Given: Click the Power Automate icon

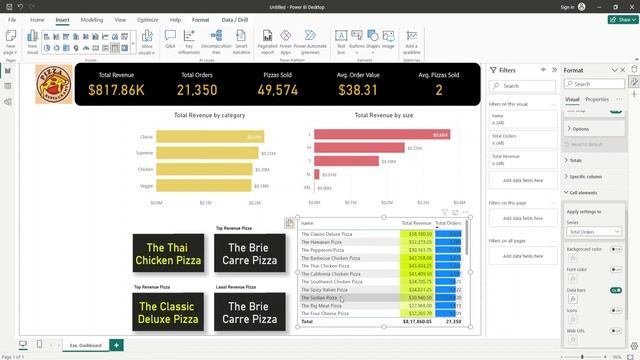Looking at the screenshot, I should coord(310,42).
